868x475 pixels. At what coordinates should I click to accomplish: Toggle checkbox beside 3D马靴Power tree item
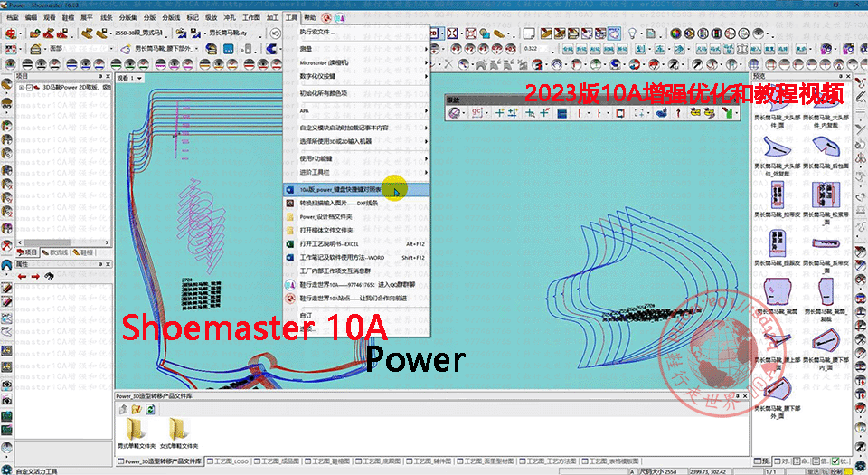click(x=29, y=88)
